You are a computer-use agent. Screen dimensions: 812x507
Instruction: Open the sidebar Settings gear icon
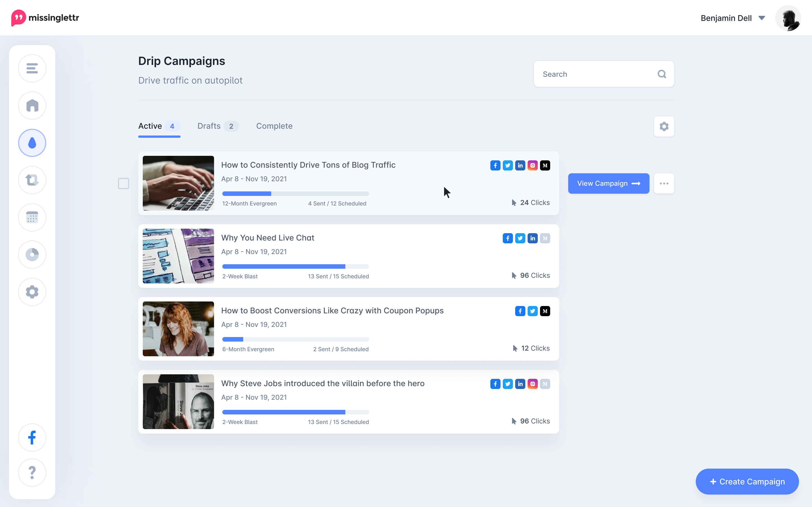[x=32, y=292]
